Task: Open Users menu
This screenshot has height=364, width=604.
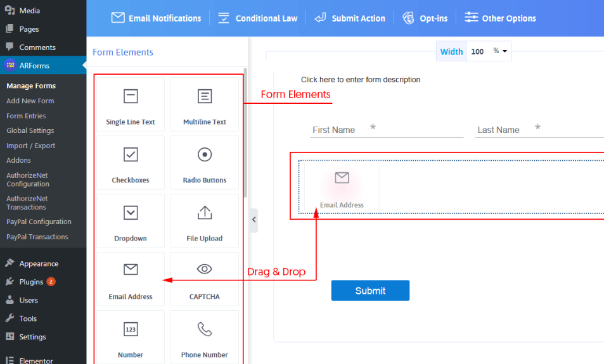Action: point(43,300)
